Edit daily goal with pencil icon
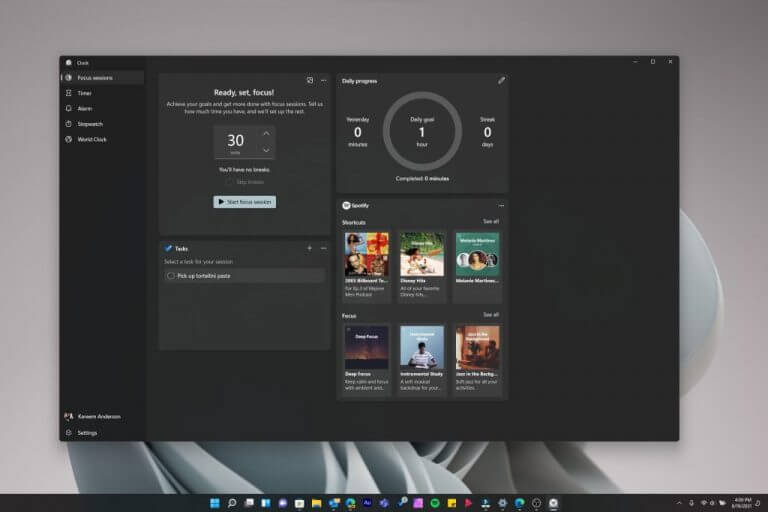The image size is (768, 512). [x=501, y=80]
